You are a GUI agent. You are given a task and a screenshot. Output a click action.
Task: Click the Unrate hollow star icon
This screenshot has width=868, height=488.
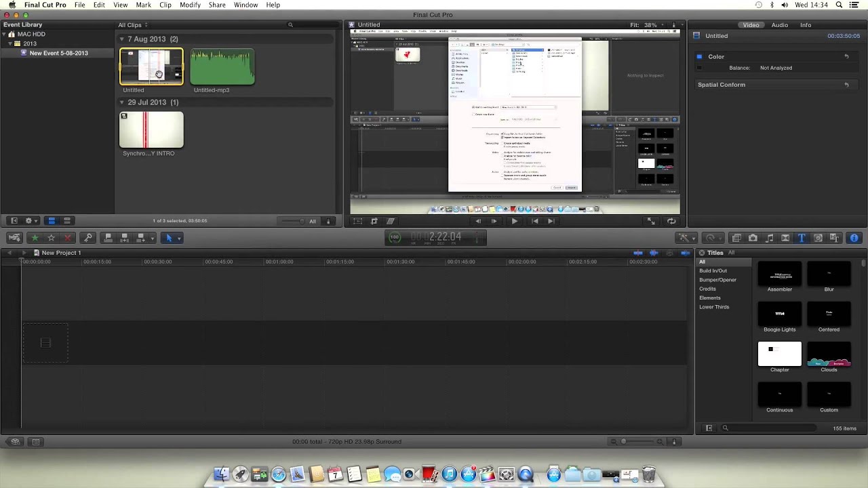pyautogui.click(x=51, y=238)
